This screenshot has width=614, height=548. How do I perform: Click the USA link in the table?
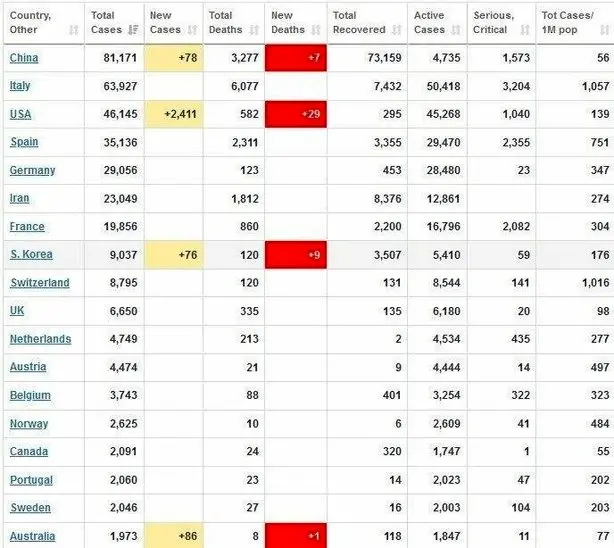(x=21, y=114)
